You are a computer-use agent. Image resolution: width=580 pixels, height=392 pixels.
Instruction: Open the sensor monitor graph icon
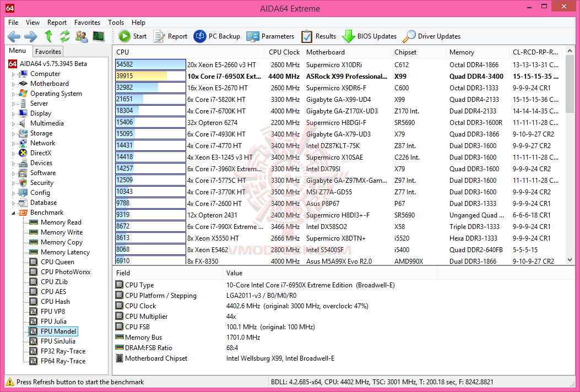[x=99, y=36]
